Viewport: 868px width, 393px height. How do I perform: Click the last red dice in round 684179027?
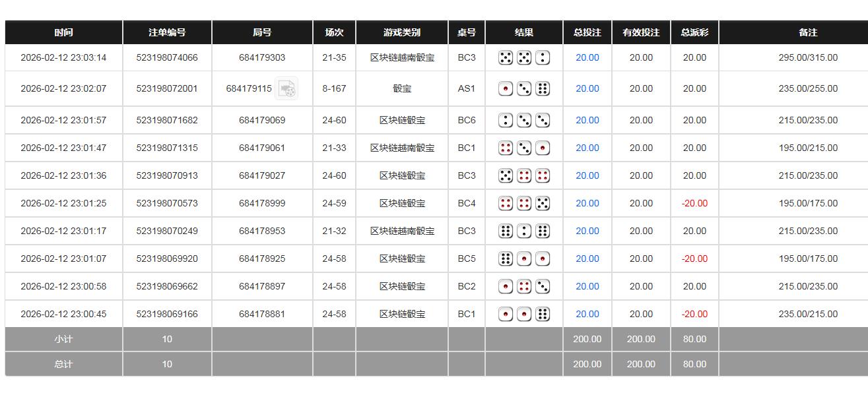(543, 175)
